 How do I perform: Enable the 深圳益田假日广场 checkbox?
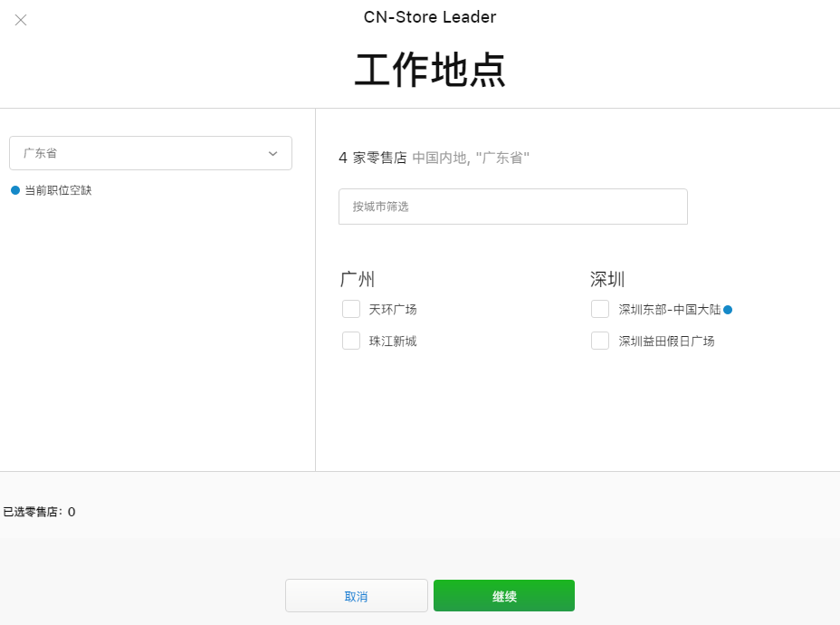tap(600, 341)
